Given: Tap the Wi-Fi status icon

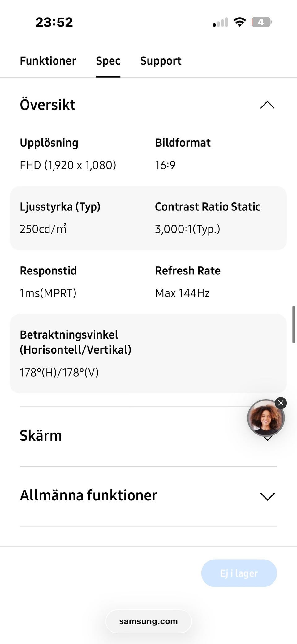Looking at the screenshot, I should click(239, 22).
